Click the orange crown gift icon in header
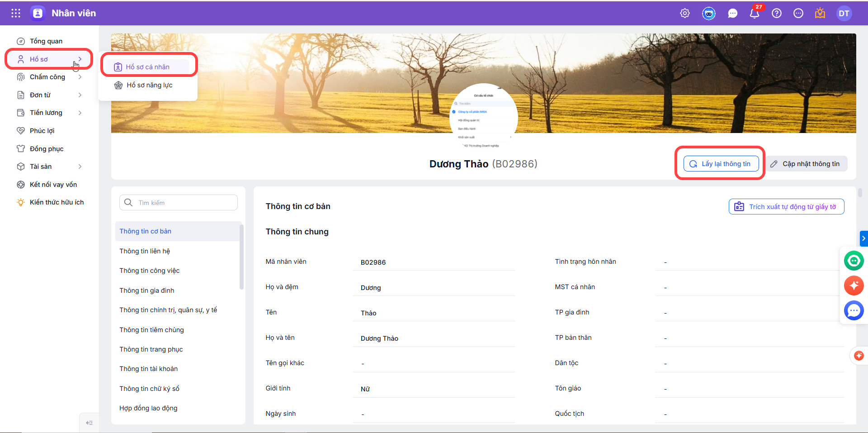868x433 pixels. point(820,13)
